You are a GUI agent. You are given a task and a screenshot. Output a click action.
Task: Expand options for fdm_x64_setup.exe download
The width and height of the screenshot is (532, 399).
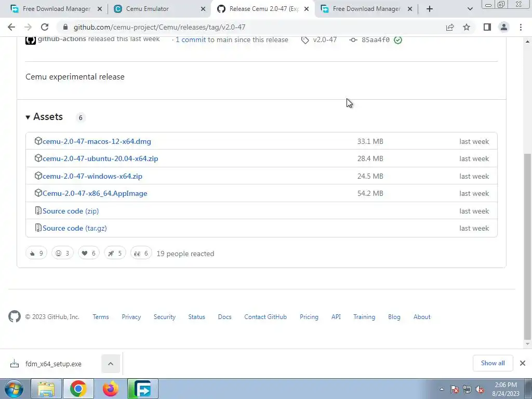point(111,364)
